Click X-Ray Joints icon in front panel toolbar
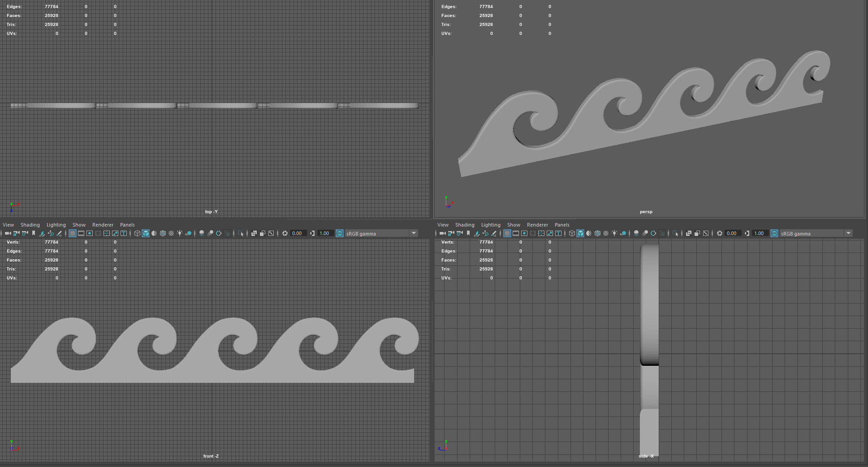This screenshot has width=868, height=467. click(x=271, y=233)
